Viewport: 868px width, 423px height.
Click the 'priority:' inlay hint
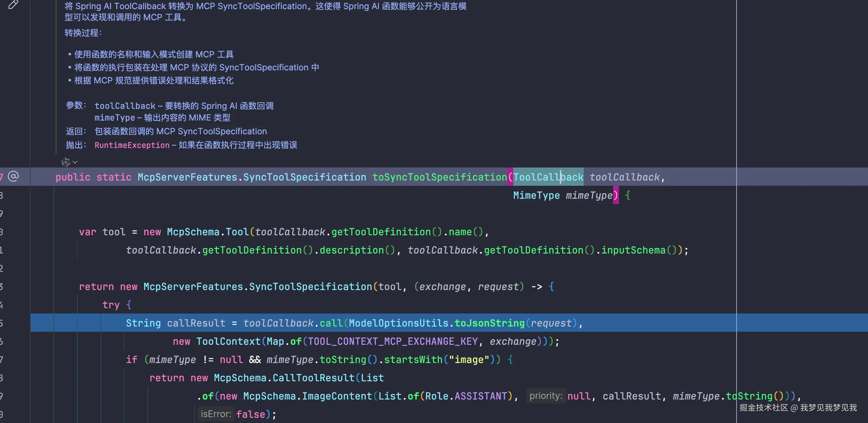pos(546,396)
